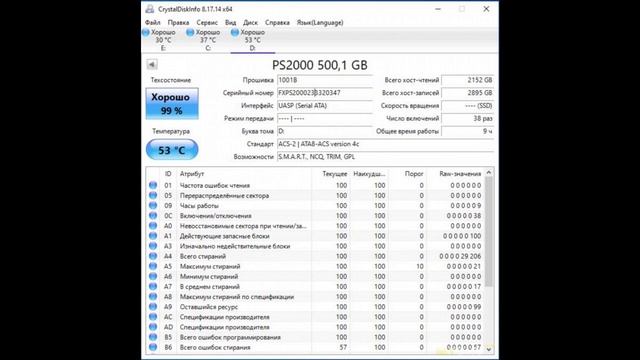
Task: Click status icon of attribute A7
Action: pos(153,286)
